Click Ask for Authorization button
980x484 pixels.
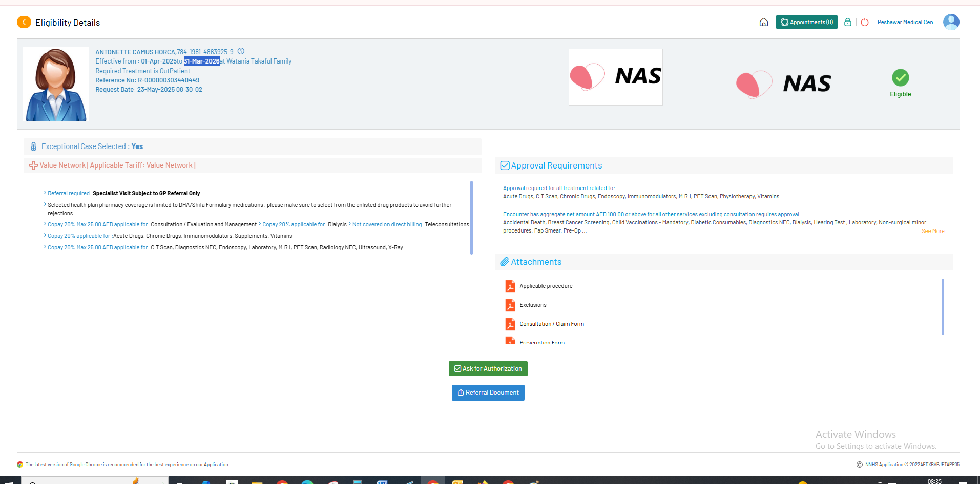[488, 369]
